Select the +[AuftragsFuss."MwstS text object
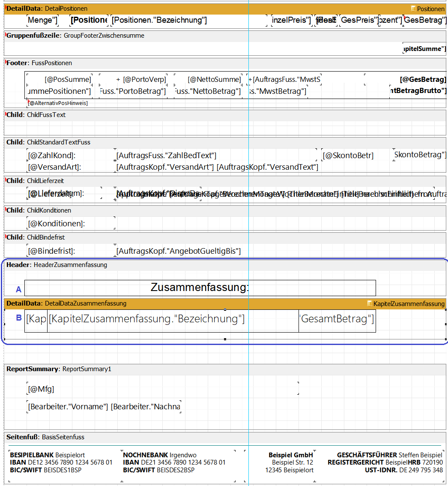The width and height of the screenshot is (448, 486). point(284,79)
